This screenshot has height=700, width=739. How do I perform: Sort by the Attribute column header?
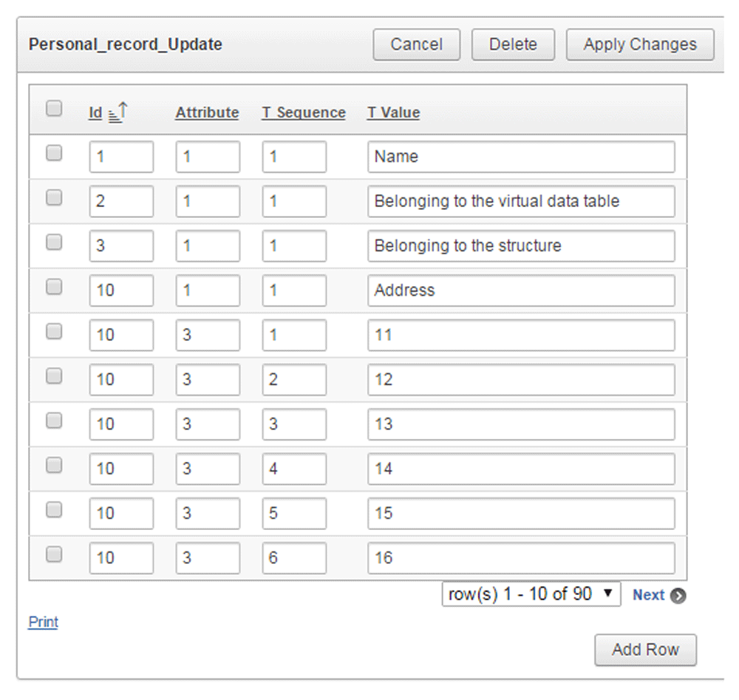(208, 112)
